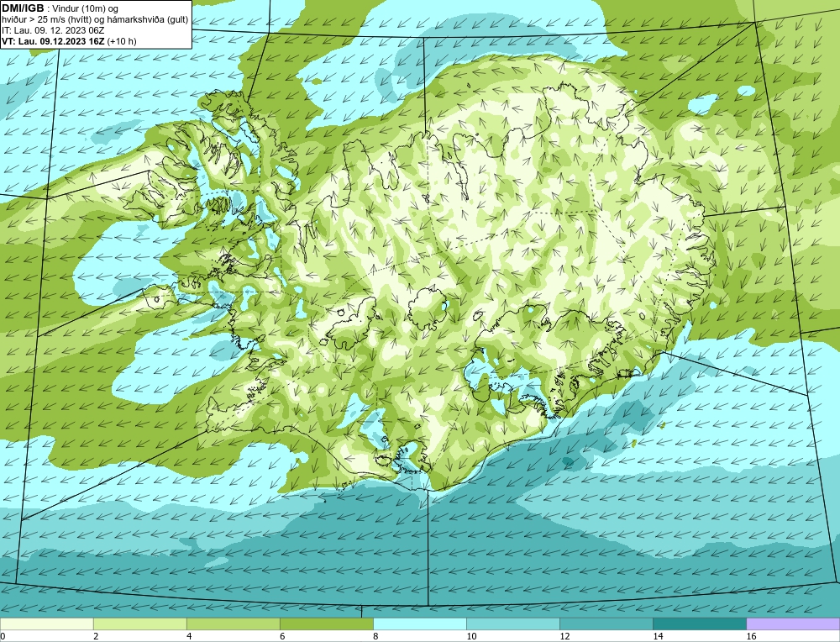Click the legend scale number 6
The height and width of the screenshot is (642, 840).
coord(282,636)
